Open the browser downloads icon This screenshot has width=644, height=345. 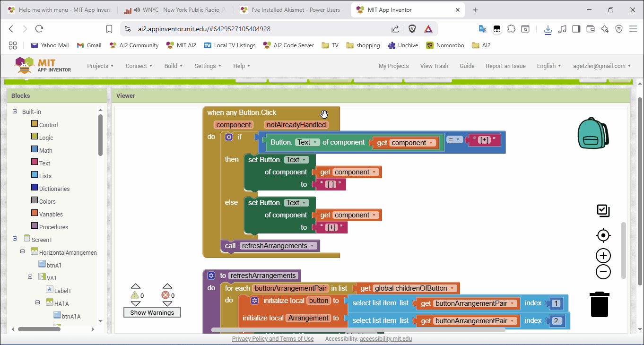(548, 29)
